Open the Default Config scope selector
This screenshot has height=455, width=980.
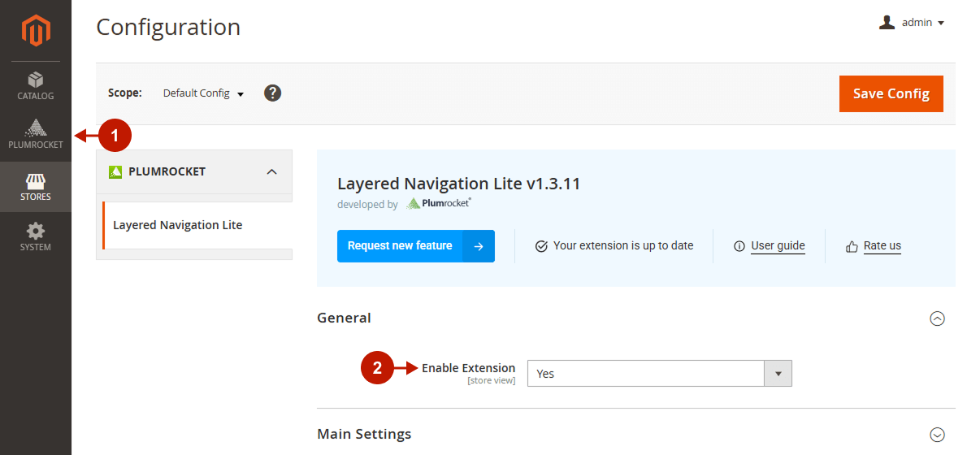tap(203, 93)
